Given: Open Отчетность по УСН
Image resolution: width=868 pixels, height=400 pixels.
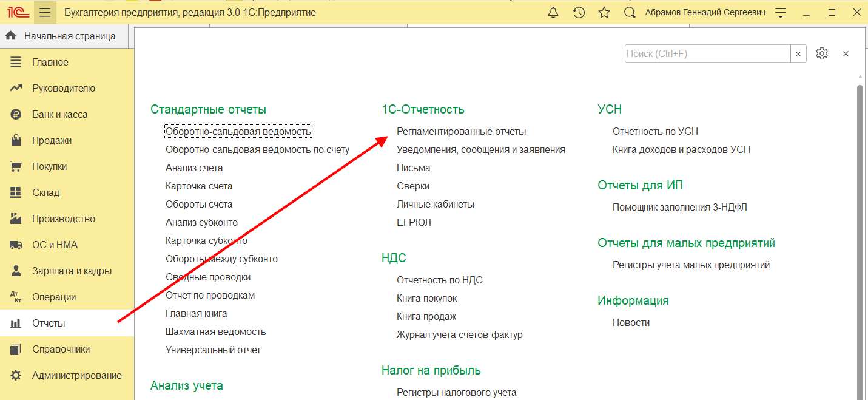Looking at the screenshot, I should pyautogui.click(x=656, y=131).
